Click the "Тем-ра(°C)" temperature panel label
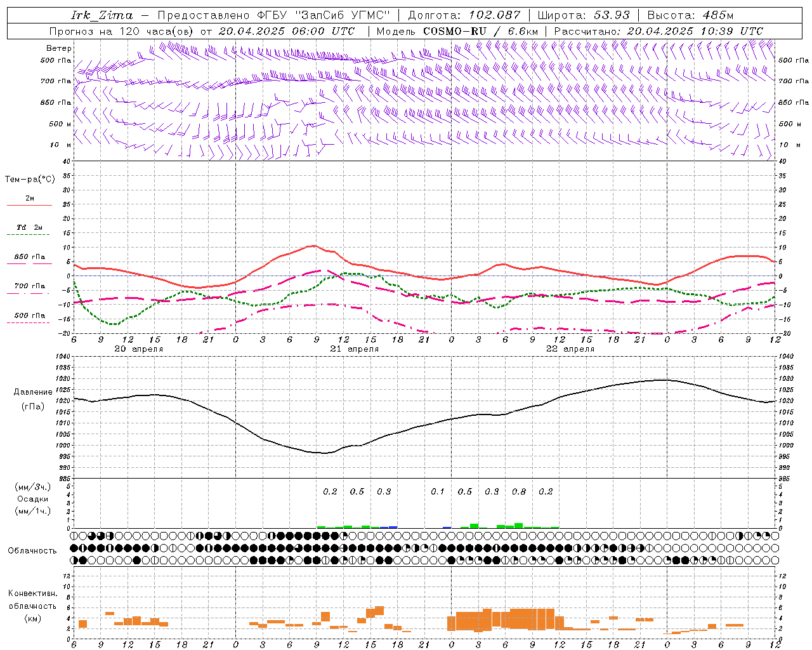This screenshot has width=812, height=650. pyautogui.click(x=30, y=180)
